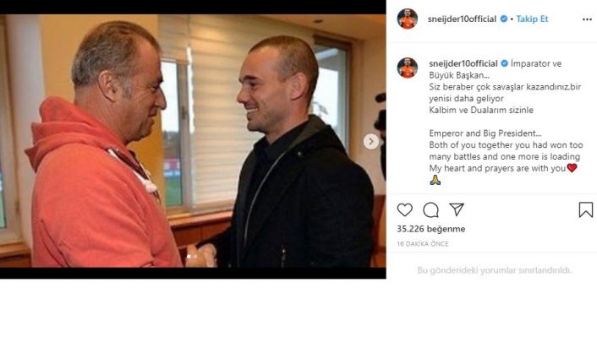Screen dimensions: 597x364
Task: Follow the account via Takip Et
Action: 532,19
